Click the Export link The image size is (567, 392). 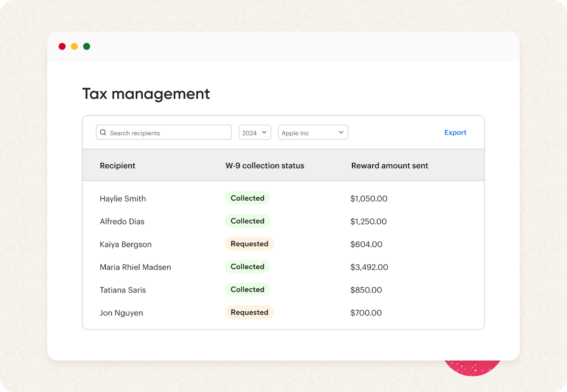click(x=455, y=133)
